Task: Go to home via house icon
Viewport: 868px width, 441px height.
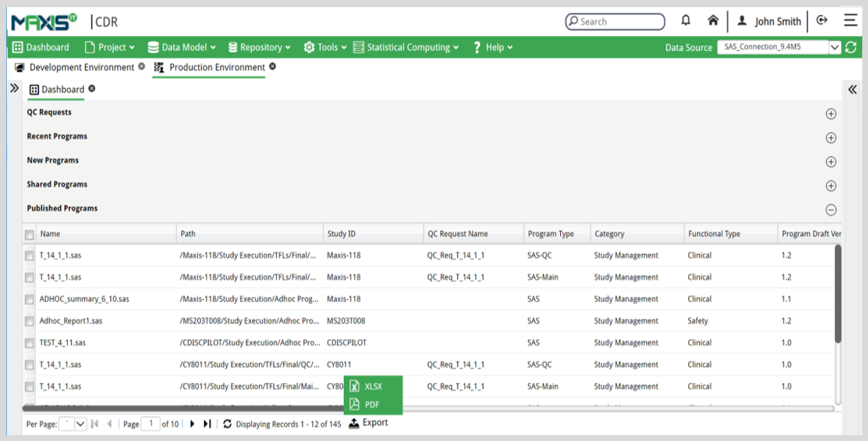Action: coord(713,21)
